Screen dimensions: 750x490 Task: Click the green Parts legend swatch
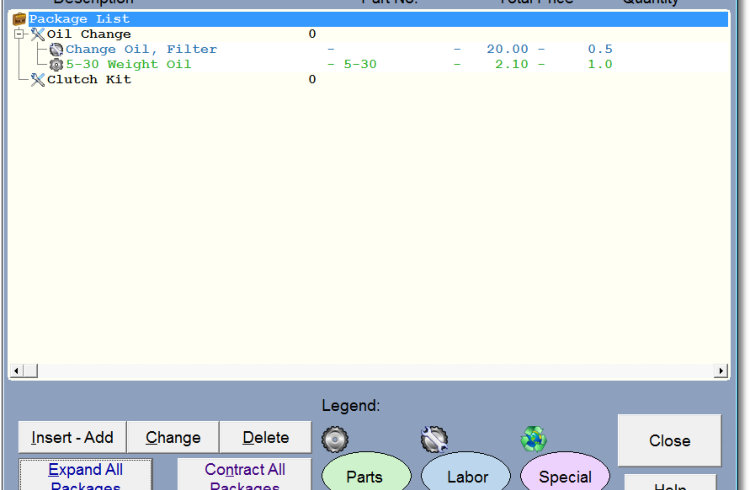tap(365, 475)
